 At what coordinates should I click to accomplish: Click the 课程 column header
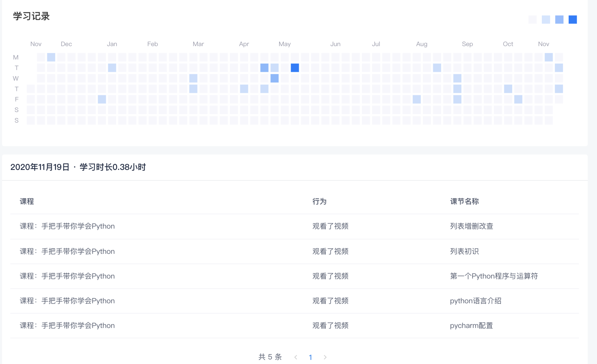27,201
